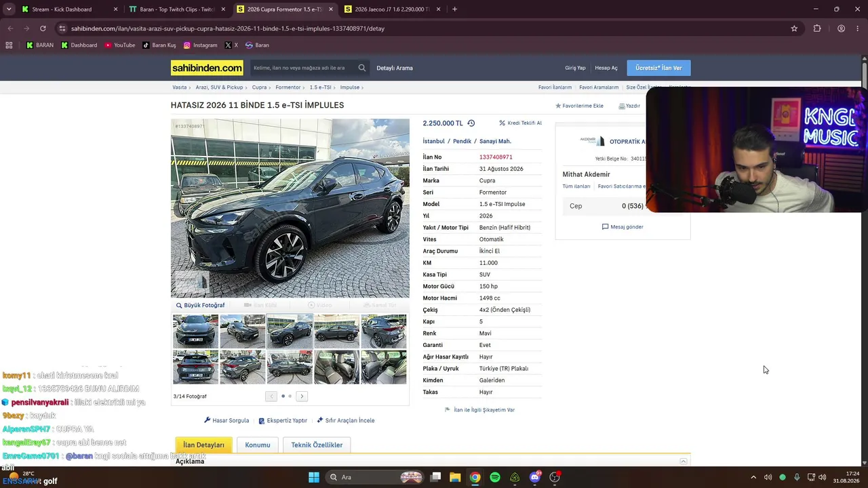Collapse the Açıklama section
868x488 pixels.
coord(684,462)
